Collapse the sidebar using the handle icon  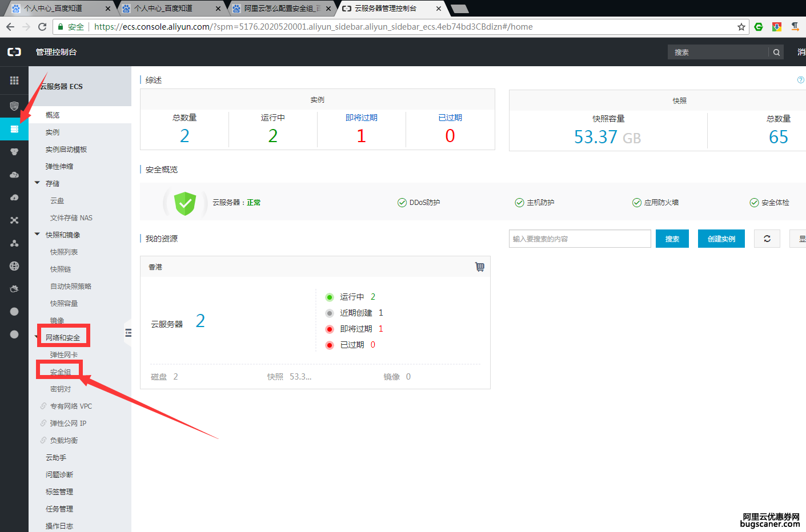(128, 333)
